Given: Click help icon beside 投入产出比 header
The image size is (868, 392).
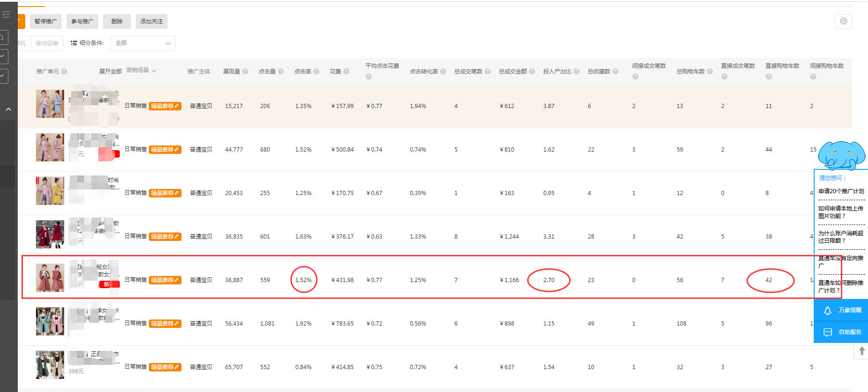Looking at the screenshot, I should pos(576,72).
